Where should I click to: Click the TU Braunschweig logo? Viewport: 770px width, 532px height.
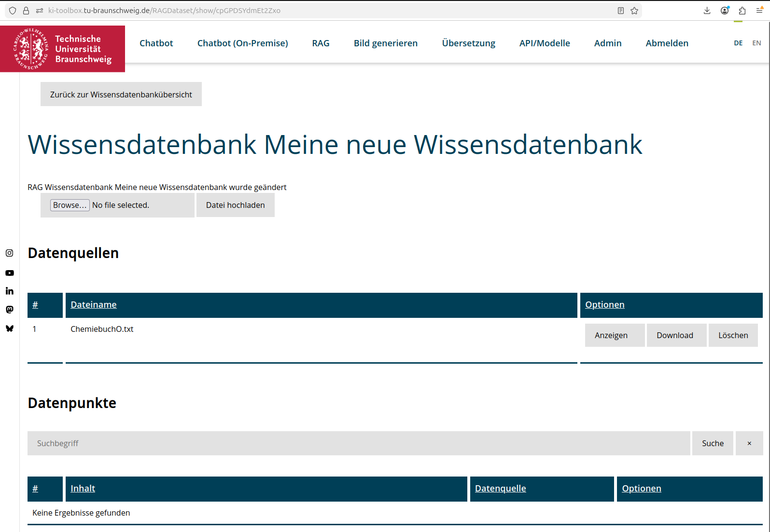tap(63, 49)
